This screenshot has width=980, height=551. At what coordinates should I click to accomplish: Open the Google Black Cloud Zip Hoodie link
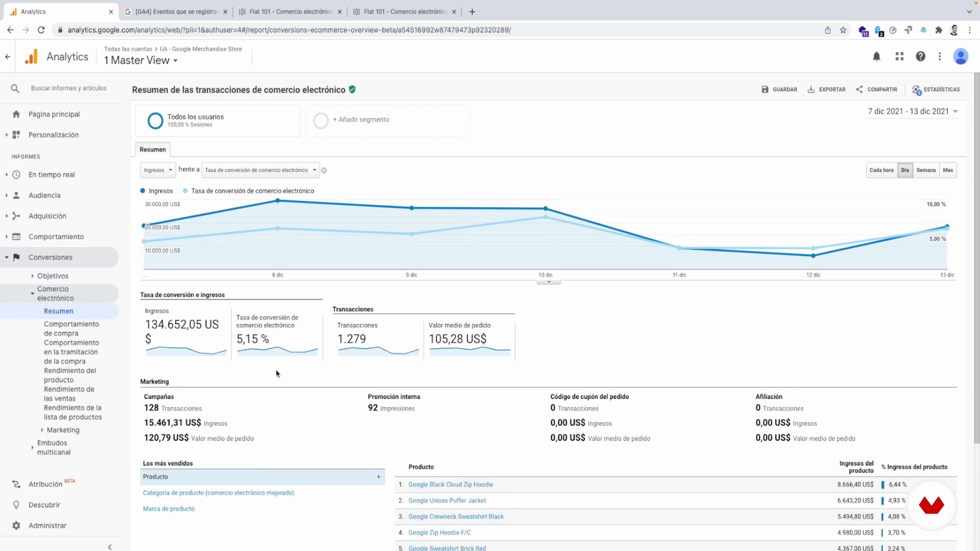tap(450, 484)
